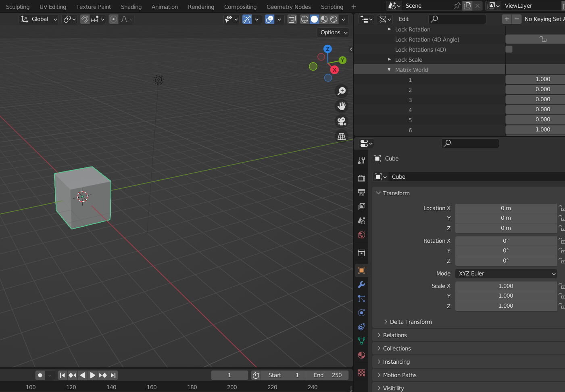This screenshot has height=392, width=565.
Task: Click the zoom magnifier icon in viewport
Action: pos(342,91)
